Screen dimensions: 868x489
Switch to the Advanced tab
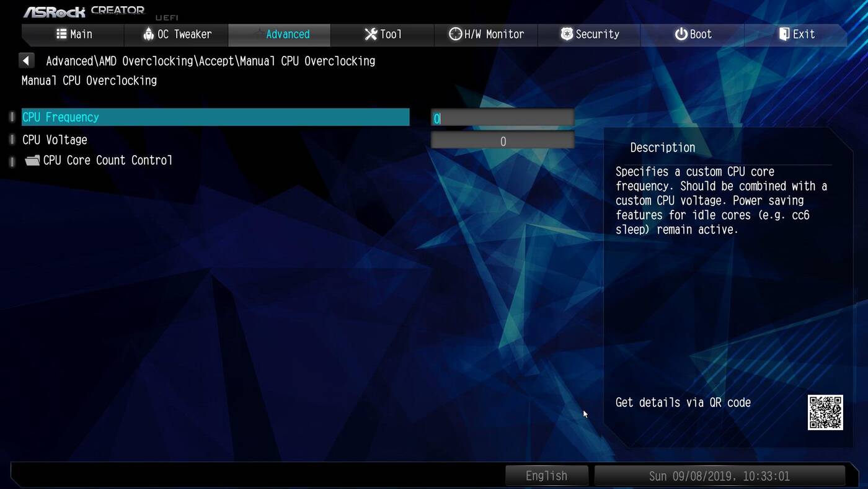tap(280, 35)
